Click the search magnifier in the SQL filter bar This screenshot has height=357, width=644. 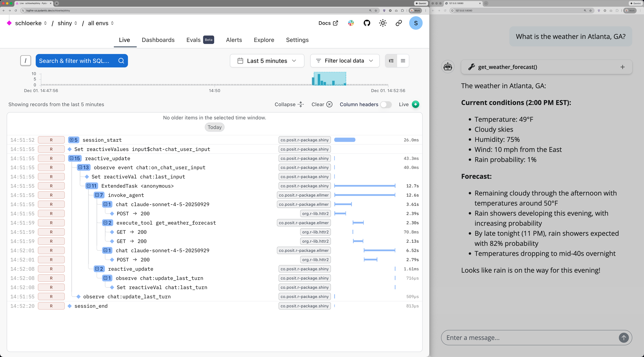[121, 61]
